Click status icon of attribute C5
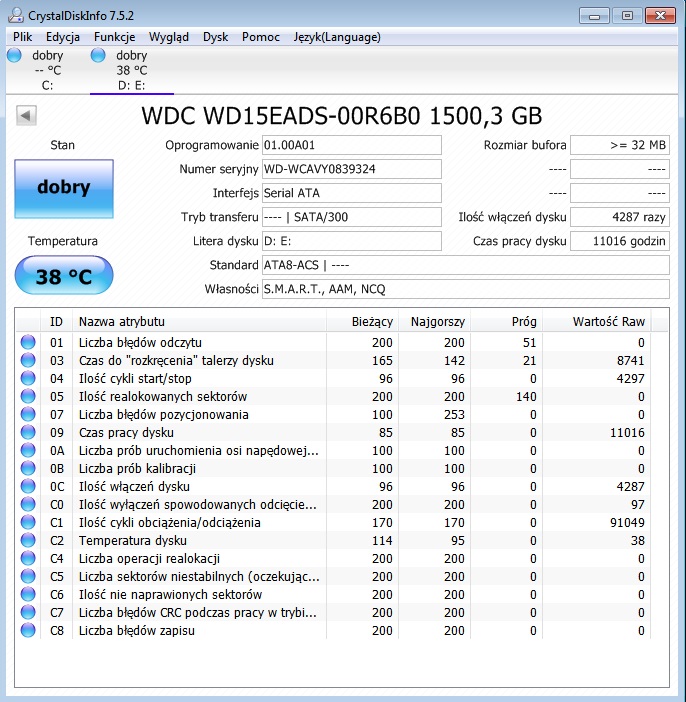The image size is (686, 702). click(x=28, y=576)
